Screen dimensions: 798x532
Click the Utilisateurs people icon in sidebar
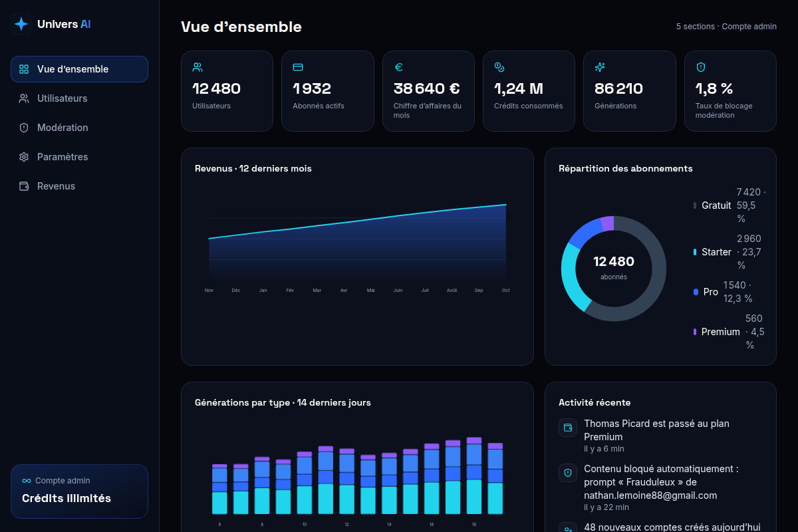(x=24, y=98)
